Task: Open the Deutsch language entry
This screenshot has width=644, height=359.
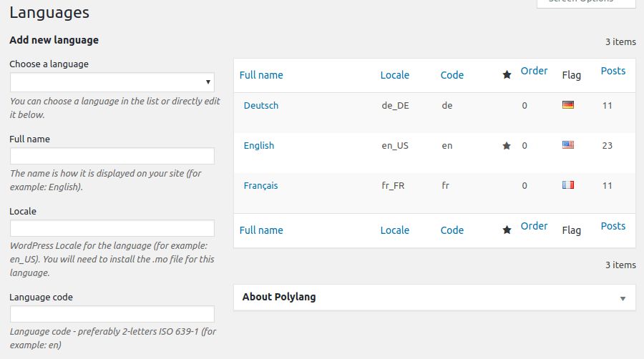Action: pos(260,105)
